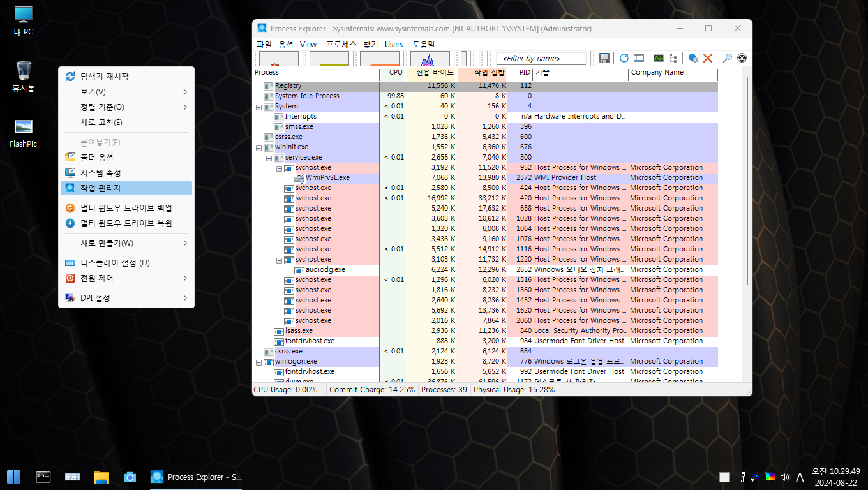
Task: Collapse the winlogon.exe tree node
Action: click(x=258, y=362)
